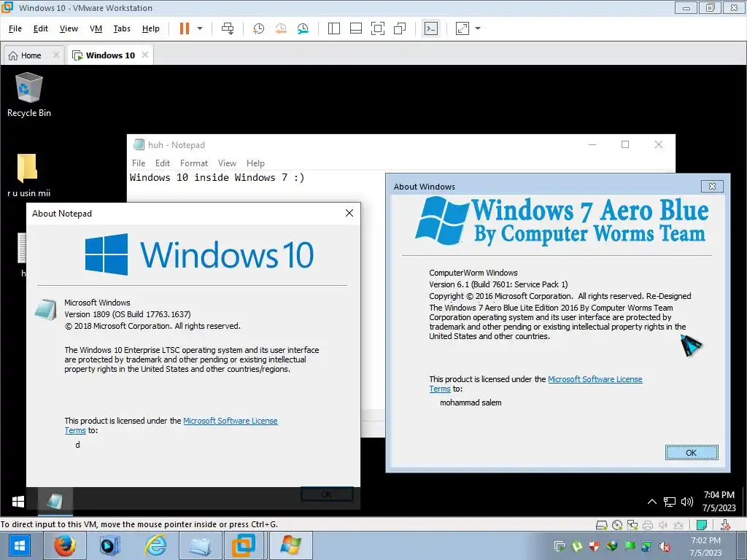Open the power options dropdown arrow
This screenshot has width=747, height=560.
pyautogui.click(x=200, y=28)
